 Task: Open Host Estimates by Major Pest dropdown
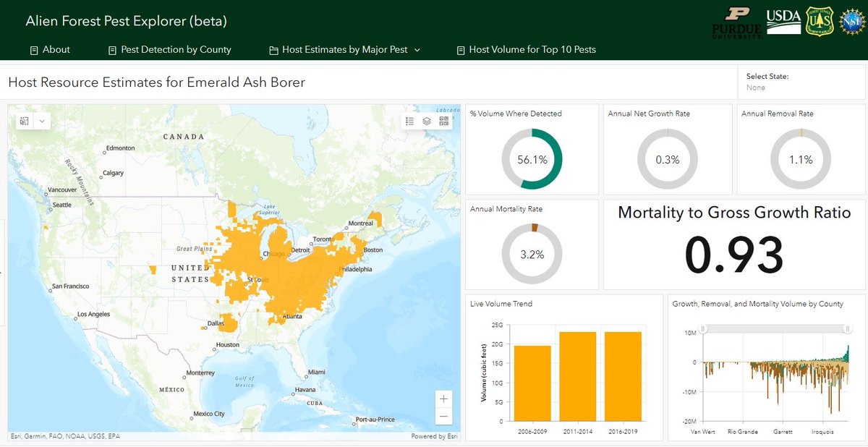click(x=344, y=50)
